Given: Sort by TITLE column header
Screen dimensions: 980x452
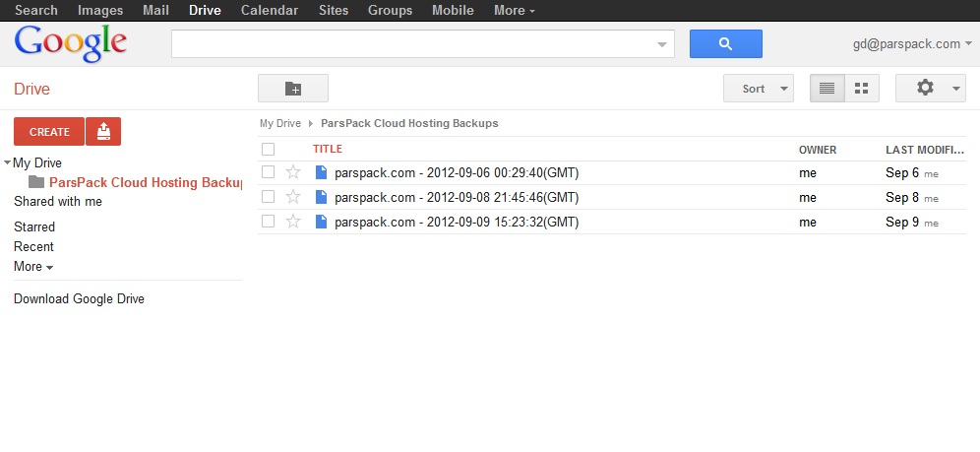Looking at the screenshot, I should click(328, 149).
